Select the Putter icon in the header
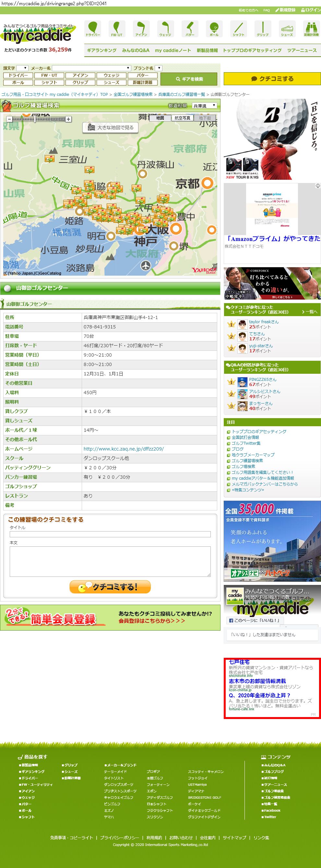This screenshot has height=868, width=321. (x=190, y=29)
